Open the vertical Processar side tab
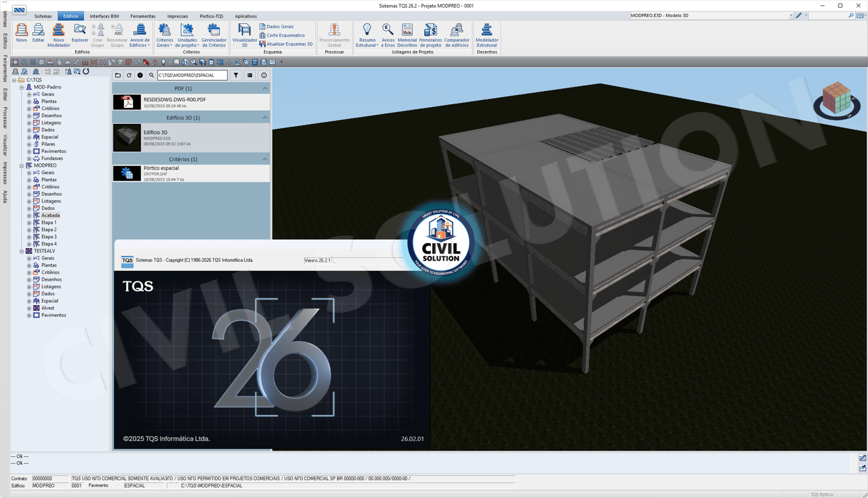This screenshot has width=868, height=498. pyautogui.click(x=5, y=118)
